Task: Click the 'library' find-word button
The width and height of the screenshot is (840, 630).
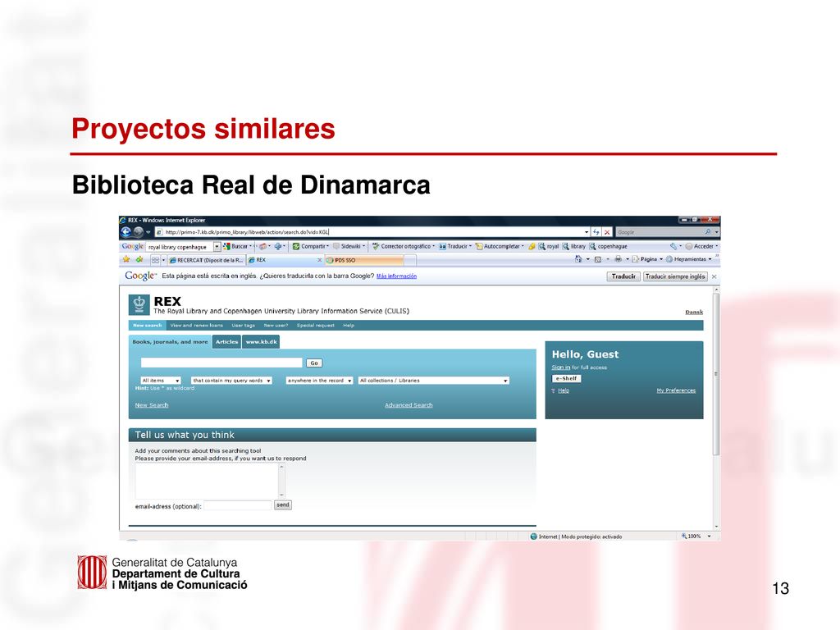Action: pos(573,246)
